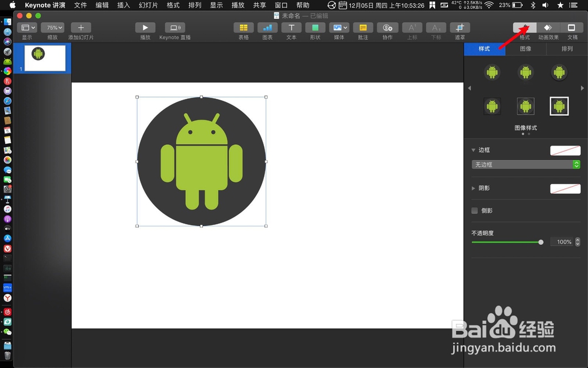Open the 编辑 menu
Screen dimensions: 588x368
pyautogui.click(x=102, y=5)
